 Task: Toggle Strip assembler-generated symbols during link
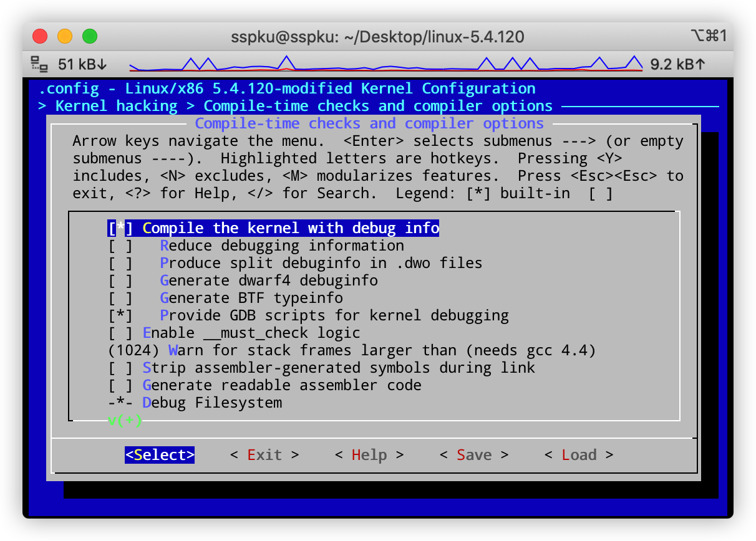120,368
